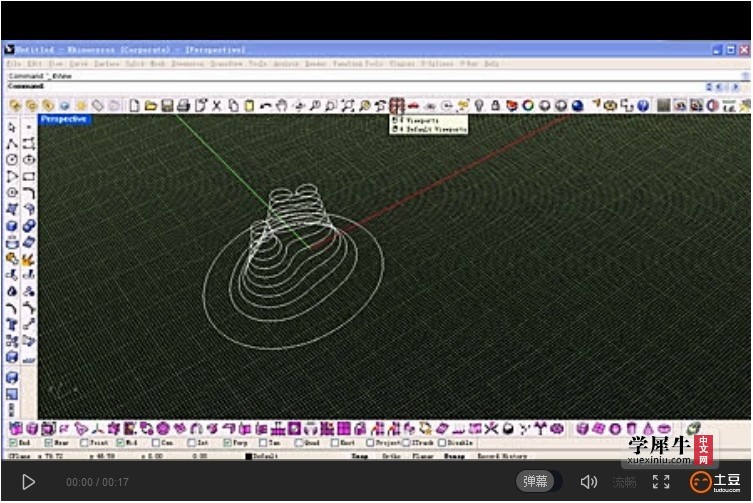
Task: Choose the 4 Default Viewports popup entry
Action: pyautogui.click(x=429, y=129)
